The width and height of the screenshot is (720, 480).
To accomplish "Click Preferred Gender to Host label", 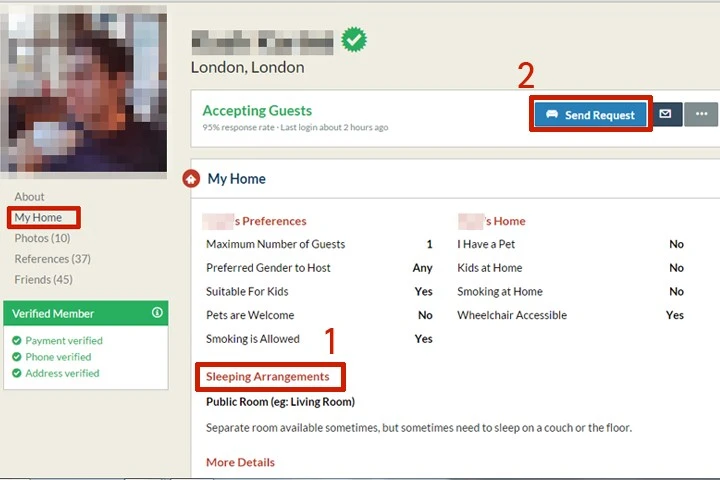I will [268, 268].
